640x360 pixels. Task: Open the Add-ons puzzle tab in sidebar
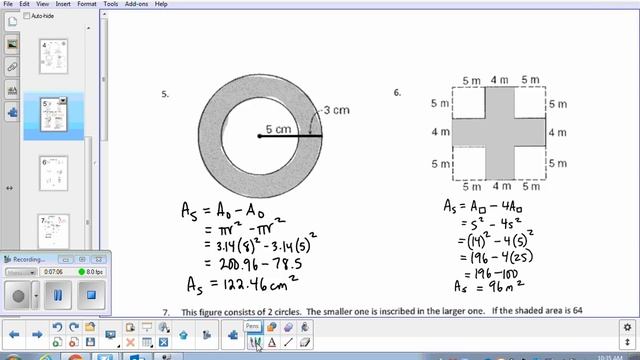pos(12,112)
